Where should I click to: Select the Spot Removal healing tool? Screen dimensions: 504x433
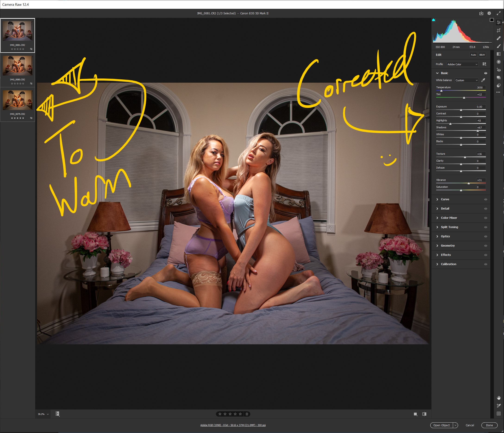[x=498, y=38]
